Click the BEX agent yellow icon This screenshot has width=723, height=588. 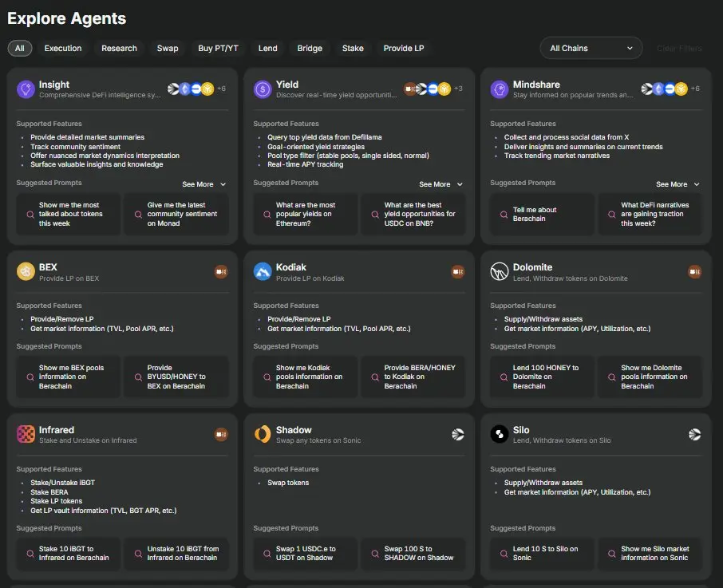click(x=26, y=271)
